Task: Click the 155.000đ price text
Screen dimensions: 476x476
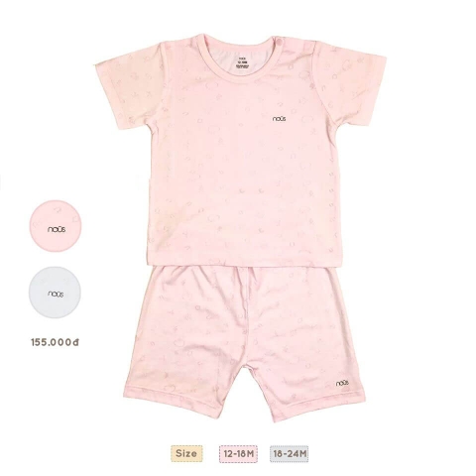Action: click(x=55, y=342)
